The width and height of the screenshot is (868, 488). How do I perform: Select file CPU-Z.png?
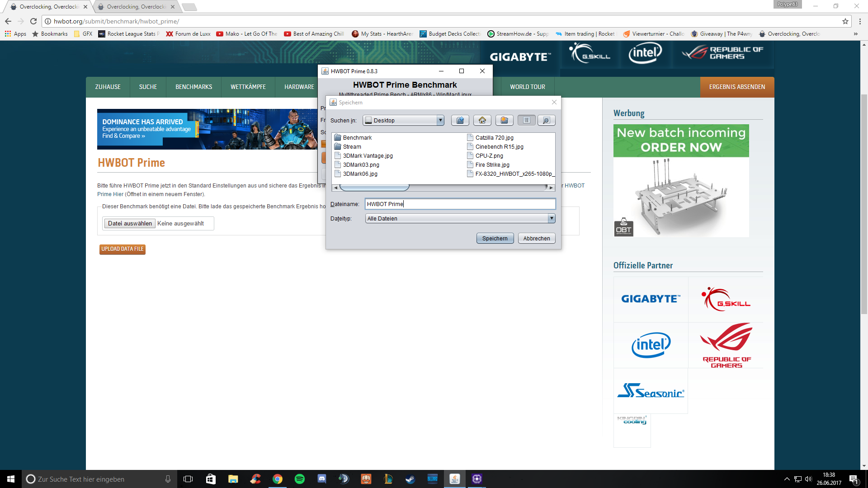click(x=485, y=155)
